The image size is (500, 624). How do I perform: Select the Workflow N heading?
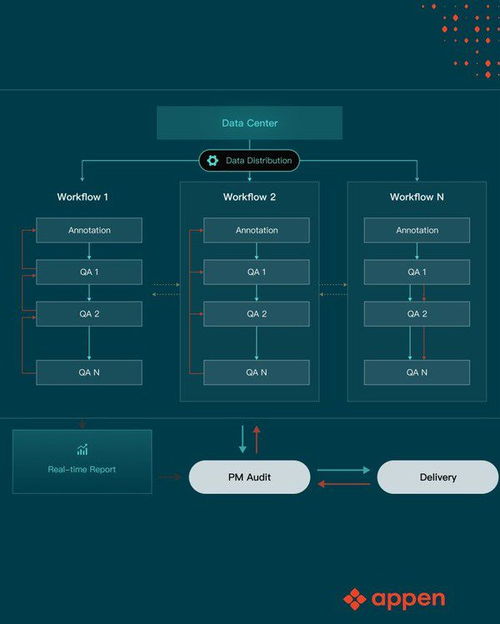click(417, 197)
